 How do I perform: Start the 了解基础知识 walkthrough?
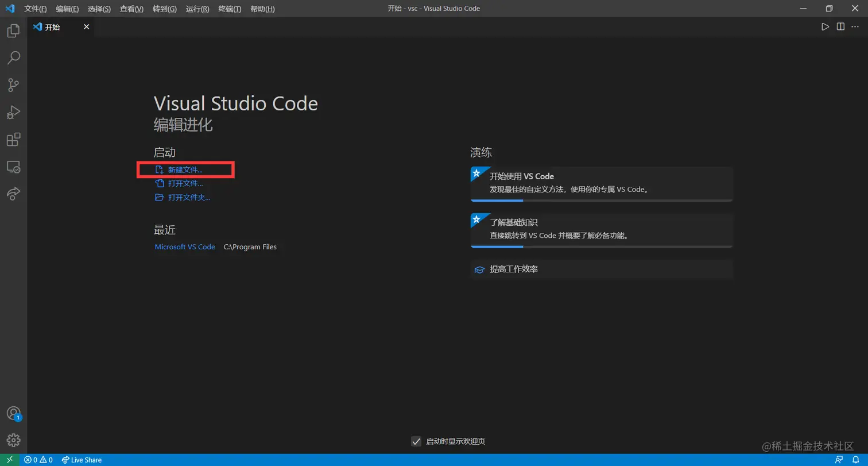pyautogui.click(x=602, y=230)
